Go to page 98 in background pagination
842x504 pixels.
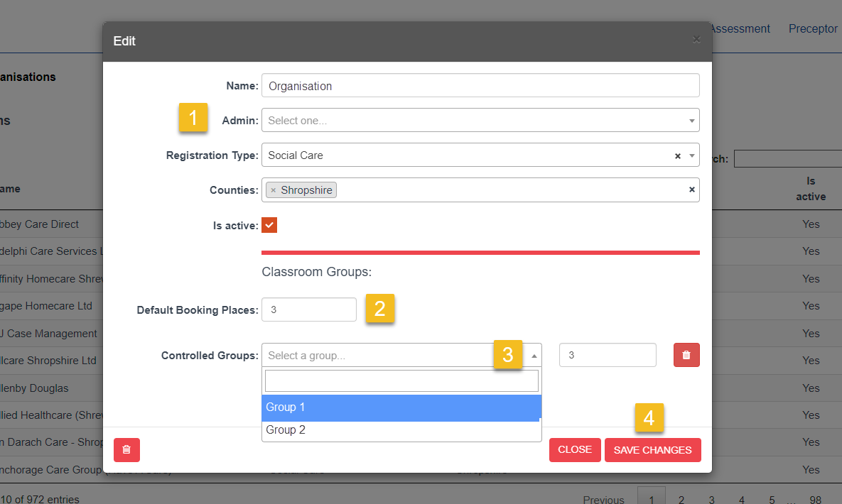815,500
